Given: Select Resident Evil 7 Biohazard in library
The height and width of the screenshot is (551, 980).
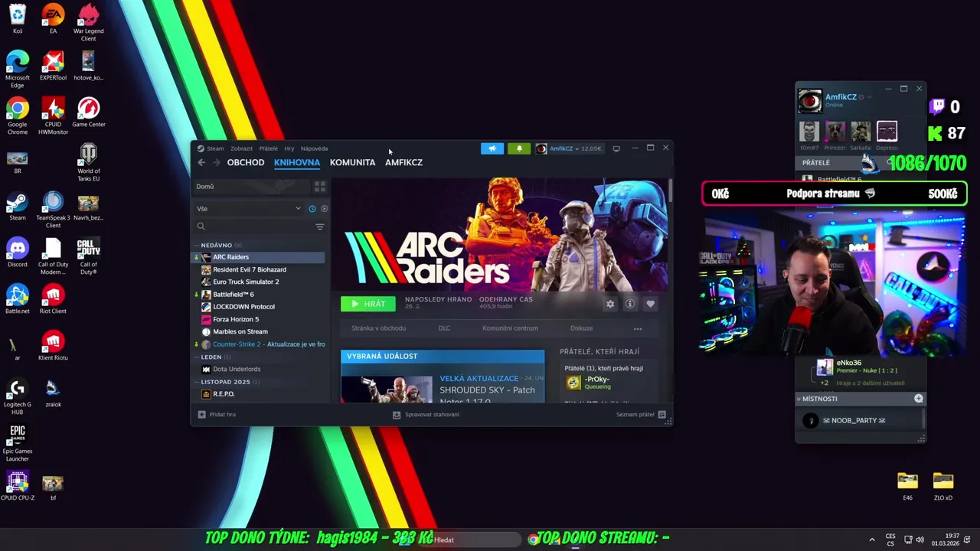Looking at the screenshot, I should [250, 269].
